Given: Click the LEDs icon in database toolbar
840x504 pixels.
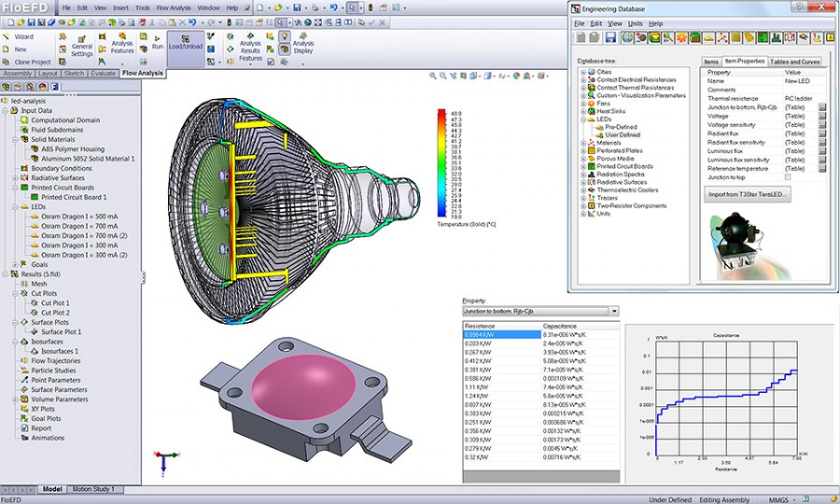Looking at the screenshot, I should [x=708, y=37].
